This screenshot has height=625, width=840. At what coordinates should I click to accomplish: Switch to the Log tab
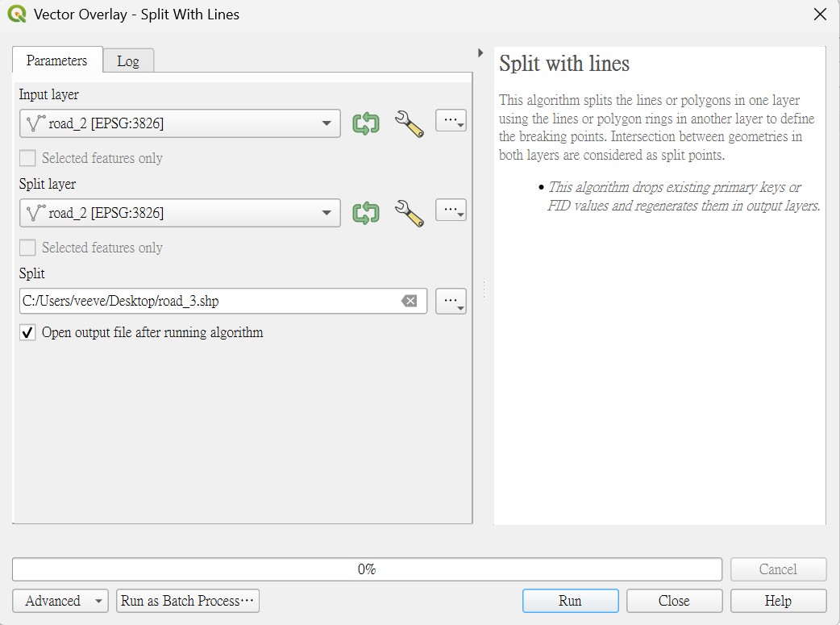[x=128, y=61]
